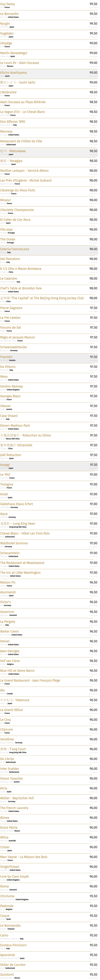
Task: Open the Frantzén restaurant entry
Action: pos(6,357)
